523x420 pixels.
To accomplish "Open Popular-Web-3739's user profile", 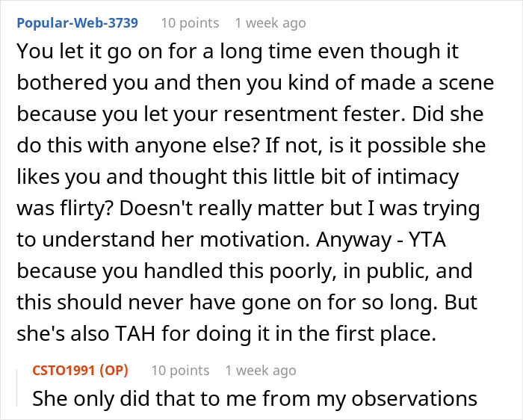I will coord(77,22).
